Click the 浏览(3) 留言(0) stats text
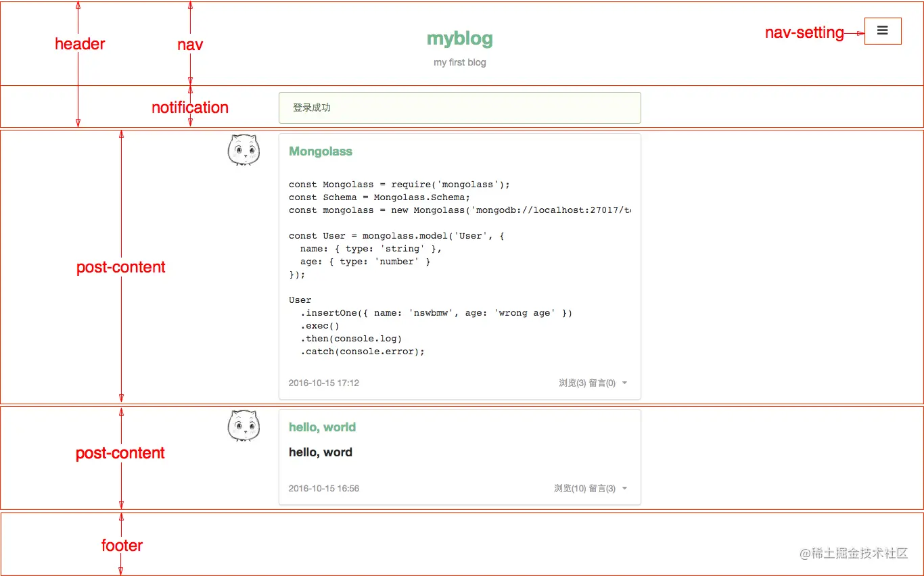The width and height of the screenshot is (924, 576). [x=587, y=383]
